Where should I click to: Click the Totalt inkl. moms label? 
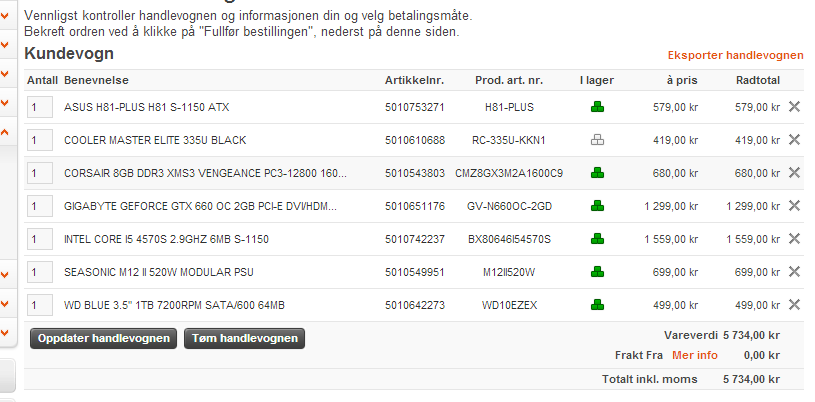(x=650, y=379)
